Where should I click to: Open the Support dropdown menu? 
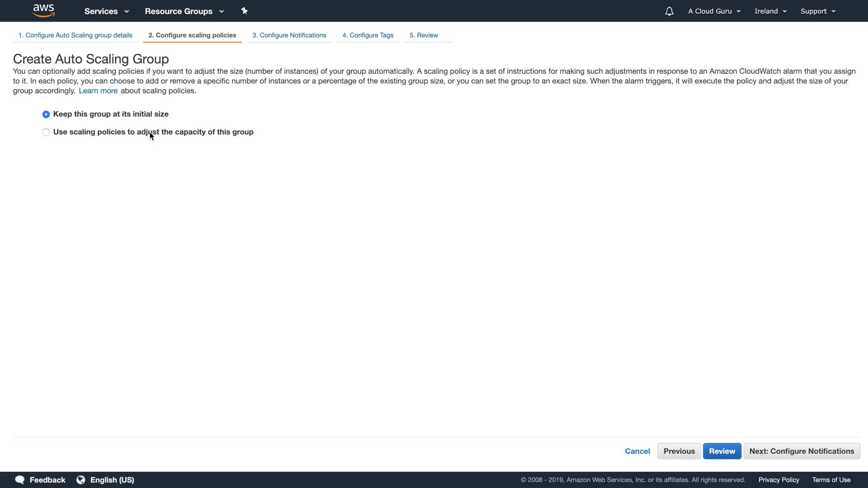pos(818,11)
